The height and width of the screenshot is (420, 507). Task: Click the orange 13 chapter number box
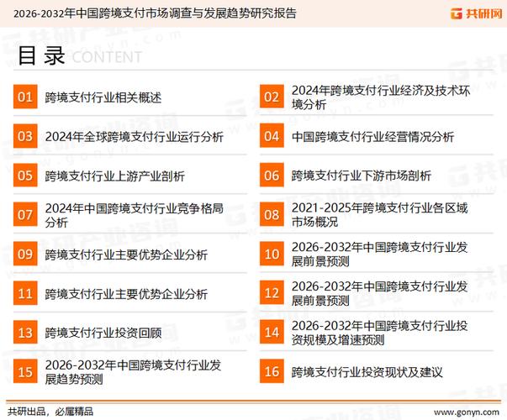click(25, 333)
